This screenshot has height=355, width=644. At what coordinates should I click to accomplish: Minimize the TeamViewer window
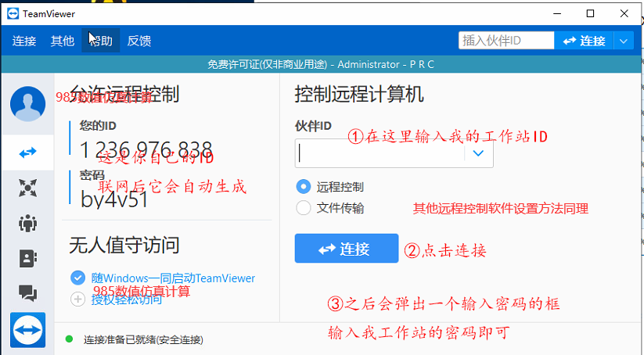(557, 14)
